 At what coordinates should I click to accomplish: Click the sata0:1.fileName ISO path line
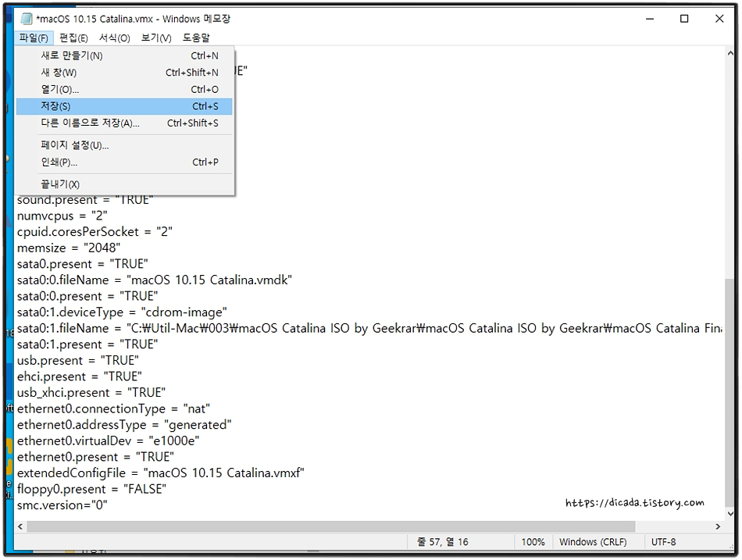(x=369, y=329)
